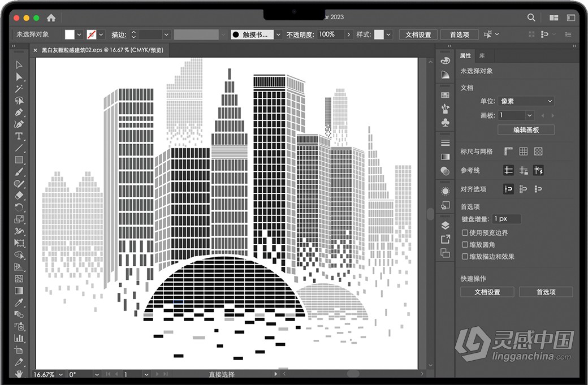Open the zoom level dropdown at bottom left
588x385 pixels.
pyautogui.click(x=61, y=374)
